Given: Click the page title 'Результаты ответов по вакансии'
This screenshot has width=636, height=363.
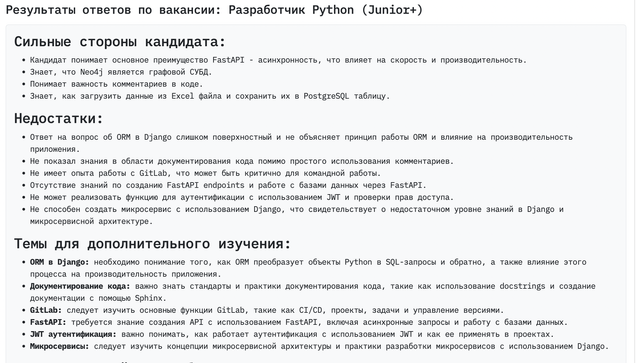Looking at the screenshot, I should click(114, 10).
